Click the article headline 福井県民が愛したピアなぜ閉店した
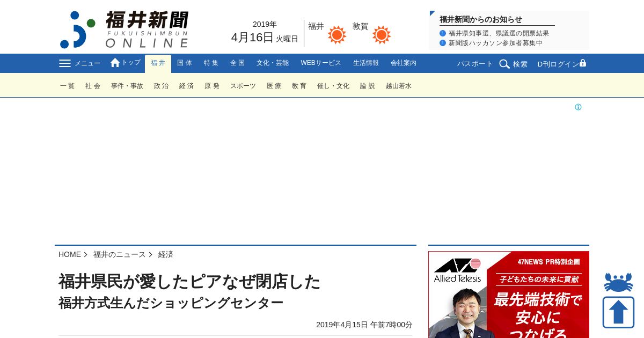Image resolution: width=644 pixels, height=338 pixels. (189, 282)
